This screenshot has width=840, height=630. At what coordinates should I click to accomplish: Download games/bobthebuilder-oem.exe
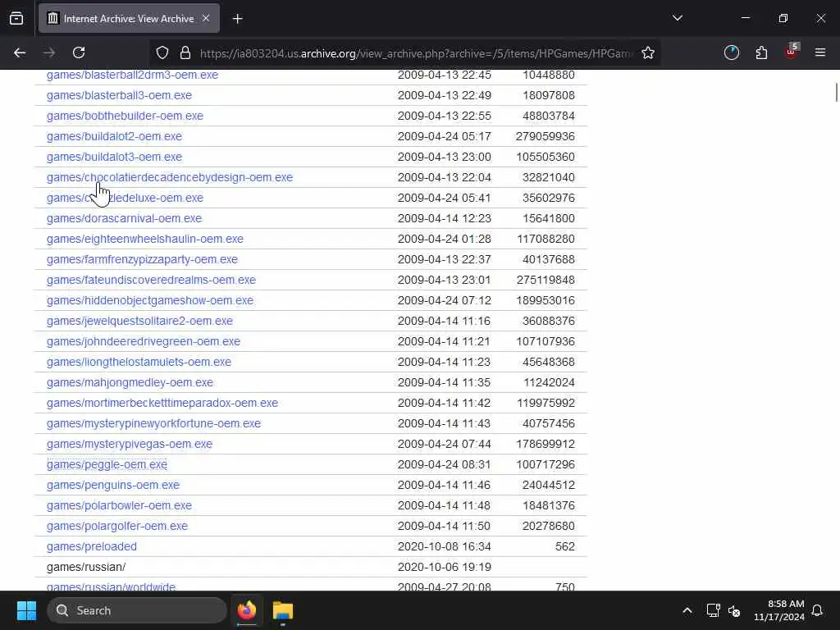[125, 116]
